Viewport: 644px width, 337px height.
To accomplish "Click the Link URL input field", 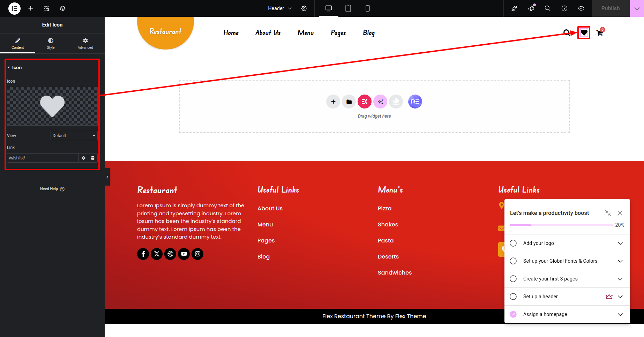I will 43,158.
